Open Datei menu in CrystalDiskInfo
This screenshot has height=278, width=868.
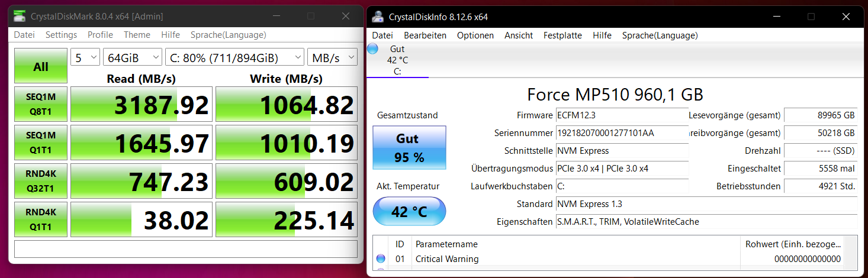[382, 35]
